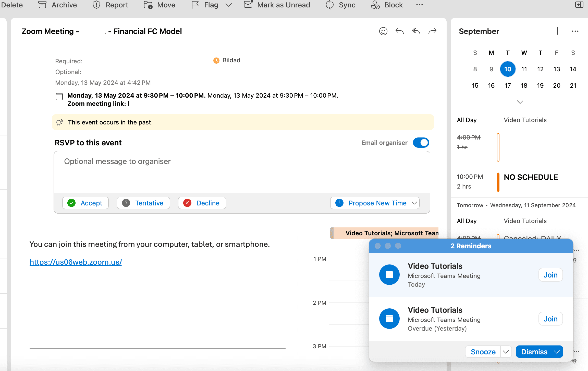Open the calendar pane options menu

pos(575,31)
